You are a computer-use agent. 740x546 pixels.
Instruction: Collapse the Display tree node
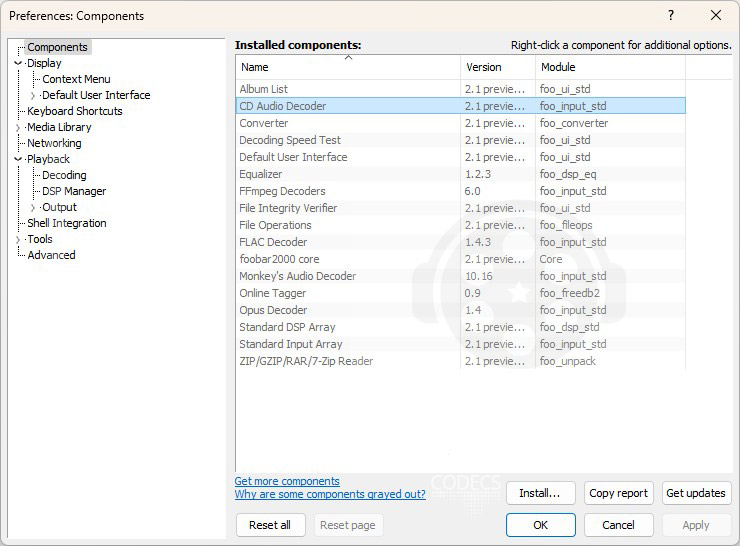click(x=18, y=63)
